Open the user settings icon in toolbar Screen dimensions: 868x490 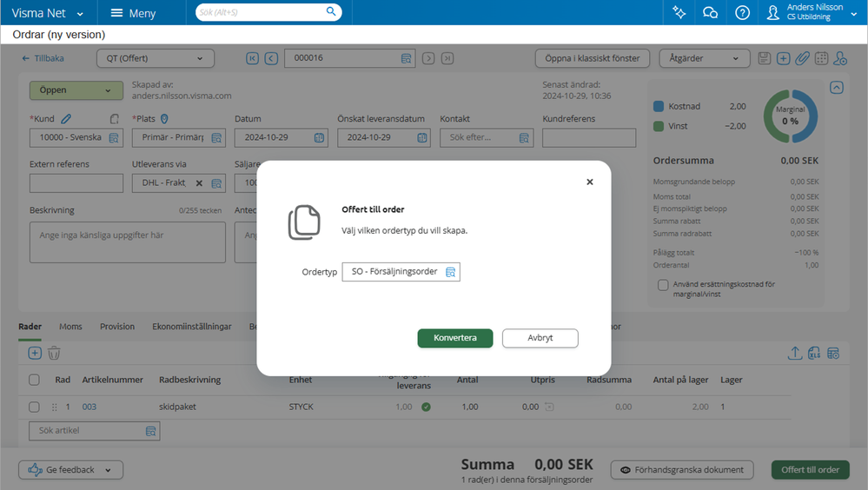click(x=840, y=58)
